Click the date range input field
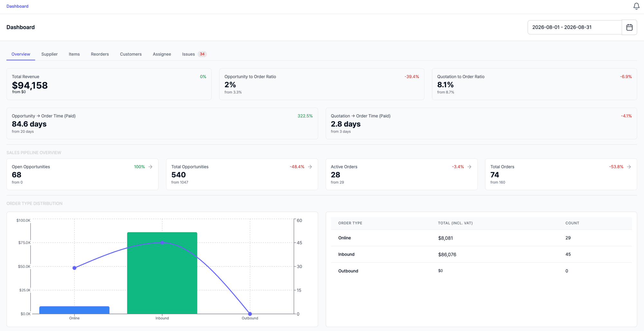The height and width of the screenshot is (331, 644). point(574,27)
